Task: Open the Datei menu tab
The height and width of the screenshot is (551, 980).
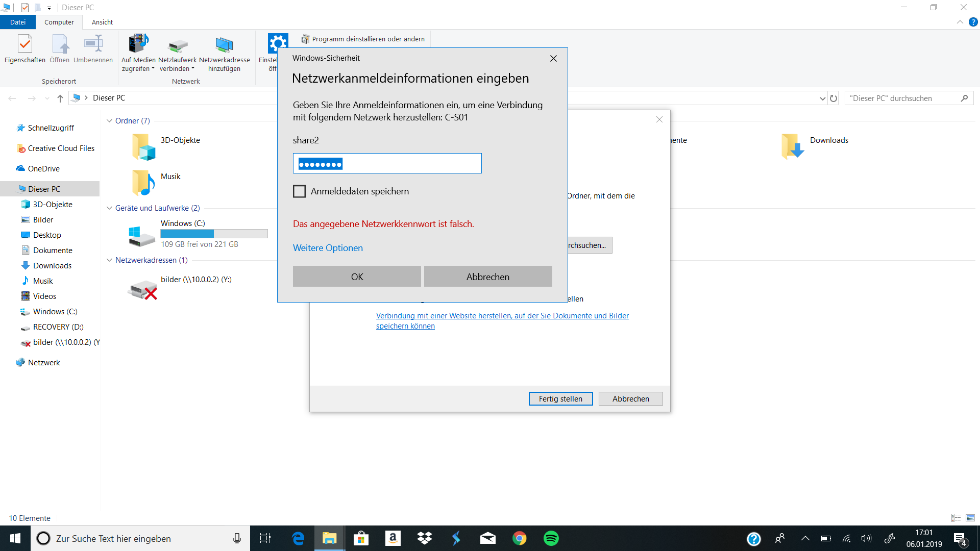Action: [x=17, y=22]
